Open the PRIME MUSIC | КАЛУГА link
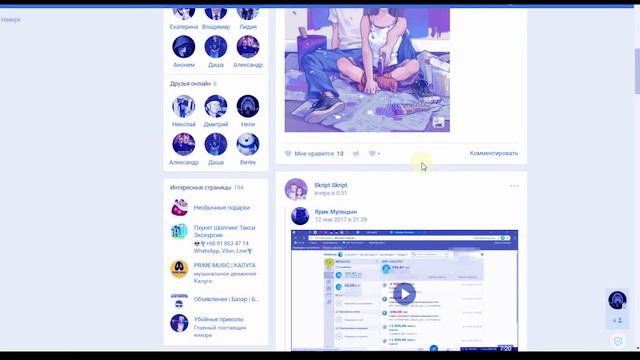The width and height of the screenshot is (640, 360). point(224,265)
